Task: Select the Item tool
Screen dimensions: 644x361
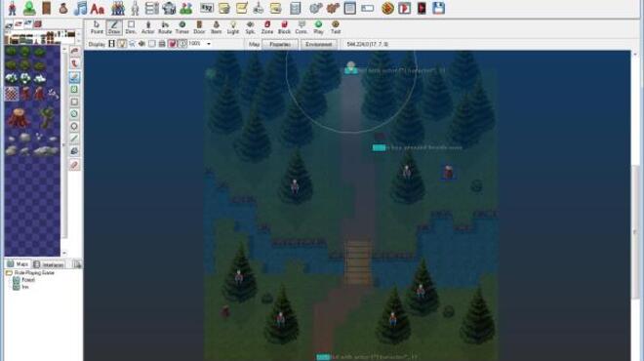Action: pos(216,27)
